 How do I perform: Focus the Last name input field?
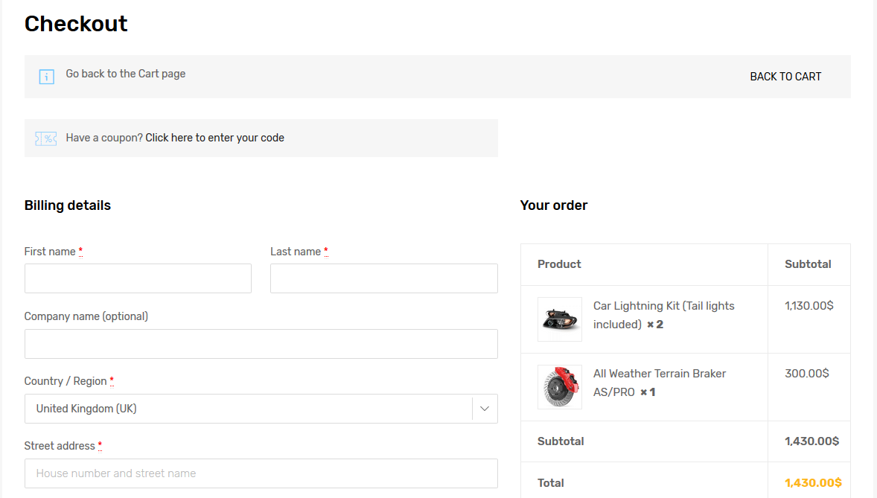point(384,278)
